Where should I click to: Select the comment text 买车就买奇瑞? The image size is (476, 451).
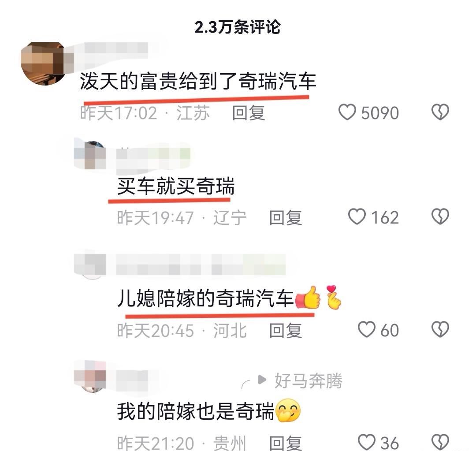[176, 186]
